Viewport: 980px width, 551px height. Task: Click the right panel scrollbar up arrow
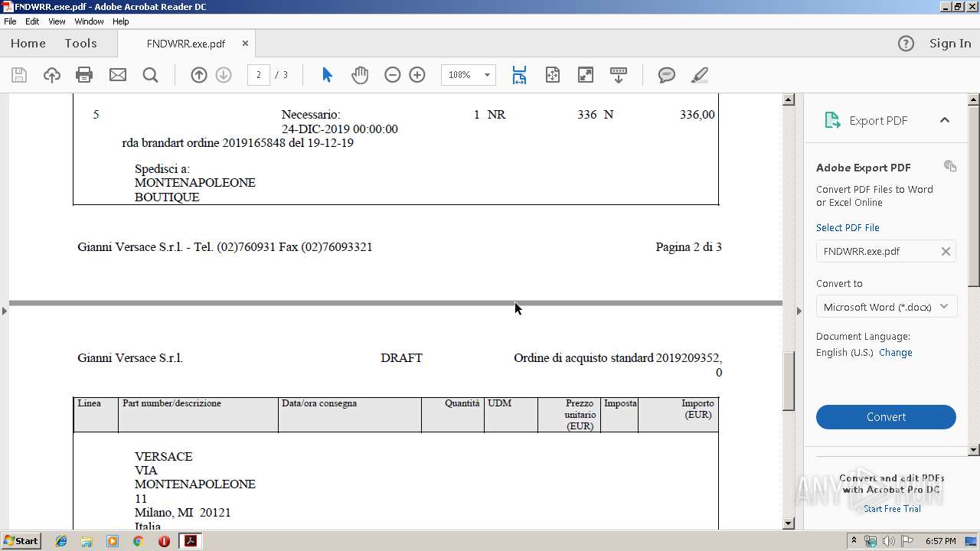pos(974,99)
